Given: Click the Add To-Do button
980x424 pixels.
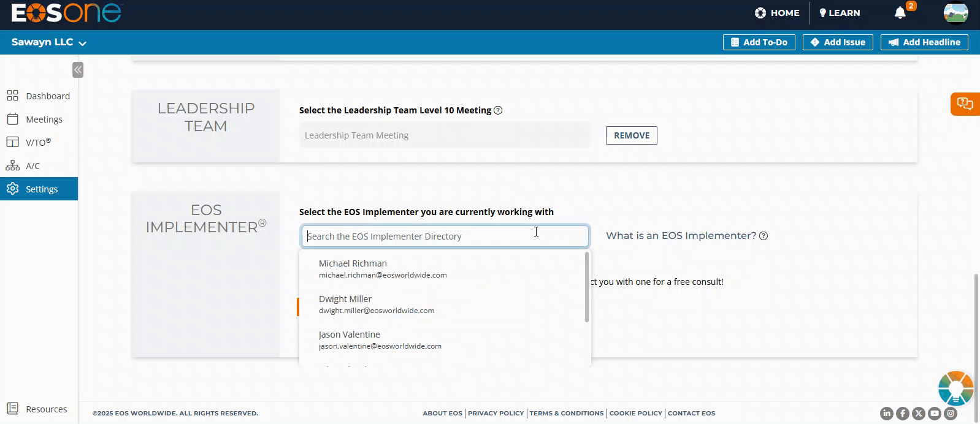Looking at the screenshot, I should pyautogui.click(x=759, y=42).
